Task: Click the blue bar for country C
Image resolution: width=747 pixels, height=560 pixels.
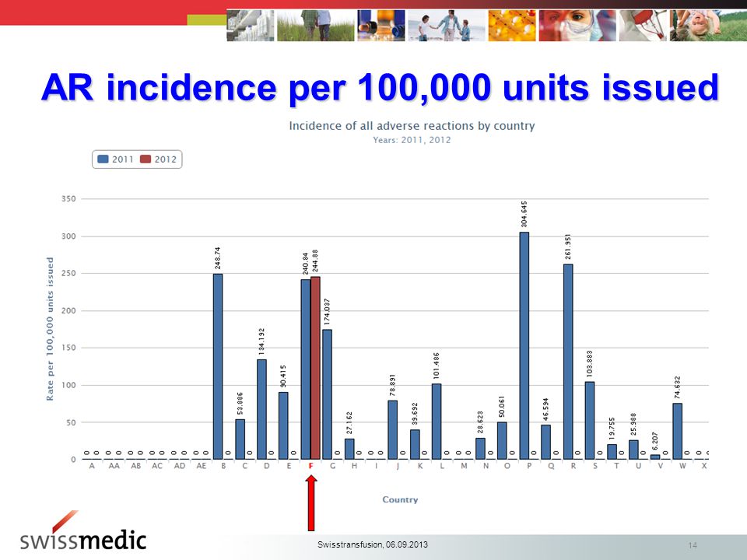Action: click(x=240, y=439)
